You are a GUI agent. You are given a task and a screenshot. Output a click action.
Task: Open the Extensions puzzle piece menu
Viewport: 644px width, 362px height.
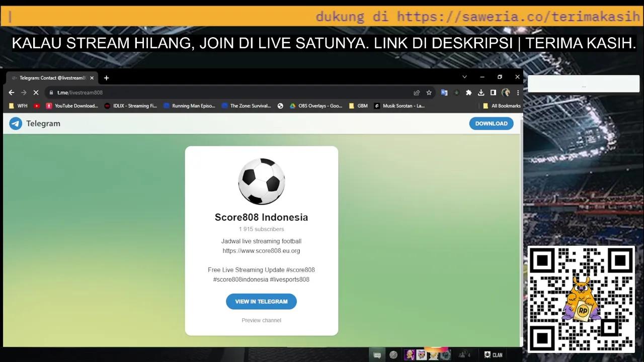(469, 93)
